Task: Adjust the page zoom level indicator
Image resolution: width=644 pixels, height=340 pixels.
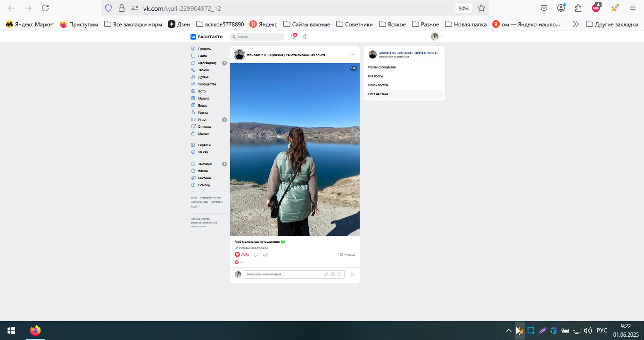Action: (463, 8)
